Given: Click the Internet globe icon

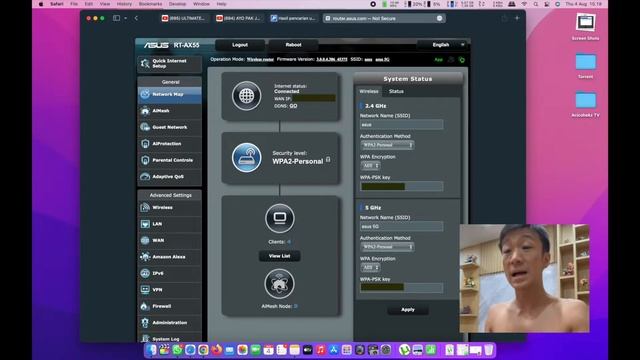Looking at the screenshot, I should point(247,96).
